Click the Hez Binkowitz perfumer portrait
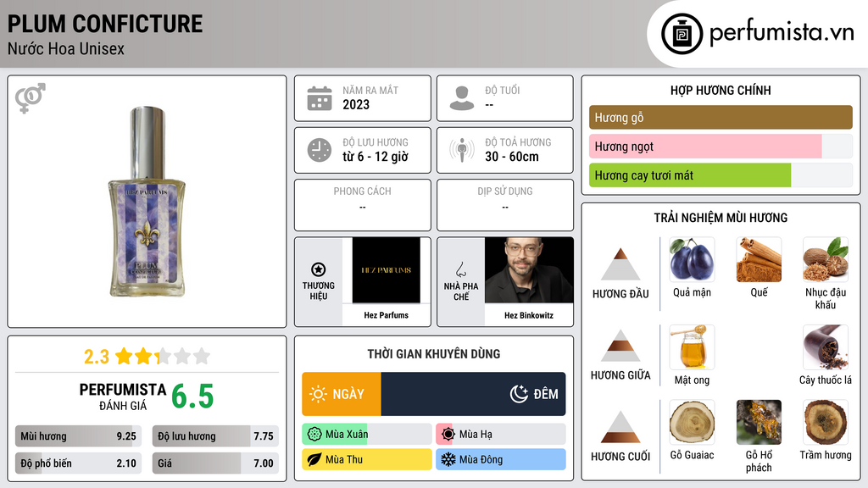 coord(529,270)
